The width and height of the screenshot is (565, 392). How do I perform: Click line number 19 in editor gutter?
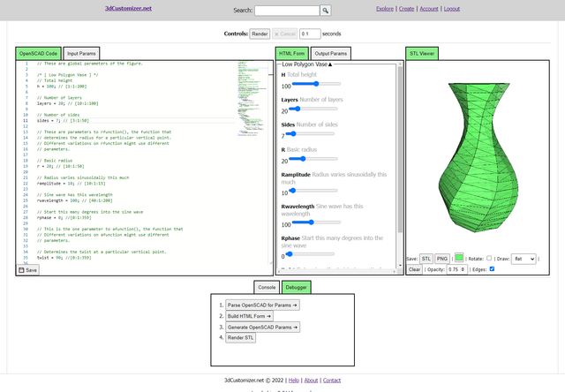point(26,166)
